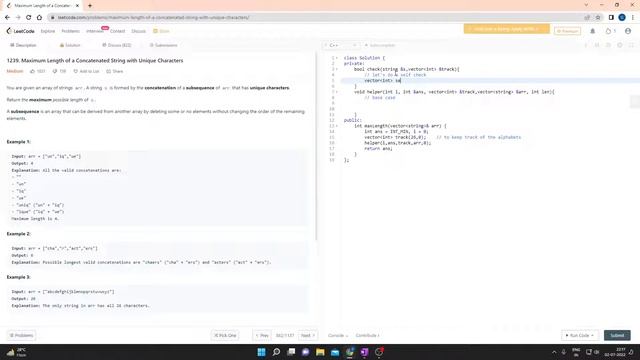Click the thumbs-down dislike icon
640x360 pixels.
tap(55, 71)
